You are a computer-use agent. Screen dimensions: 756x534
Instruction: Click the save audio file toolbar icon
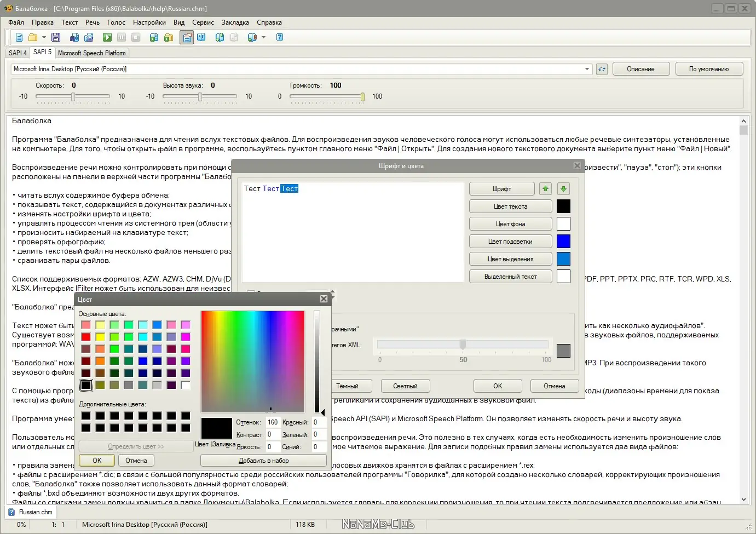74,37
